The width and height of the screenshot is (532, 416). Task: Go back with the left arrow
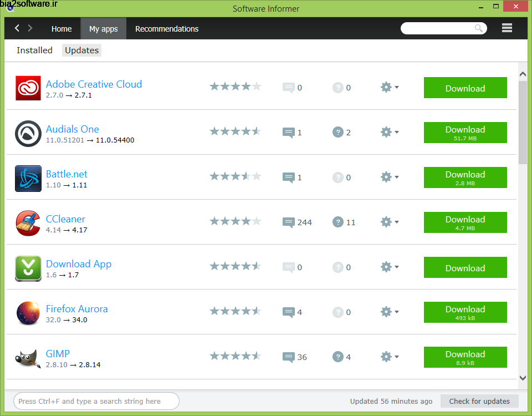(x=17, y=28)
